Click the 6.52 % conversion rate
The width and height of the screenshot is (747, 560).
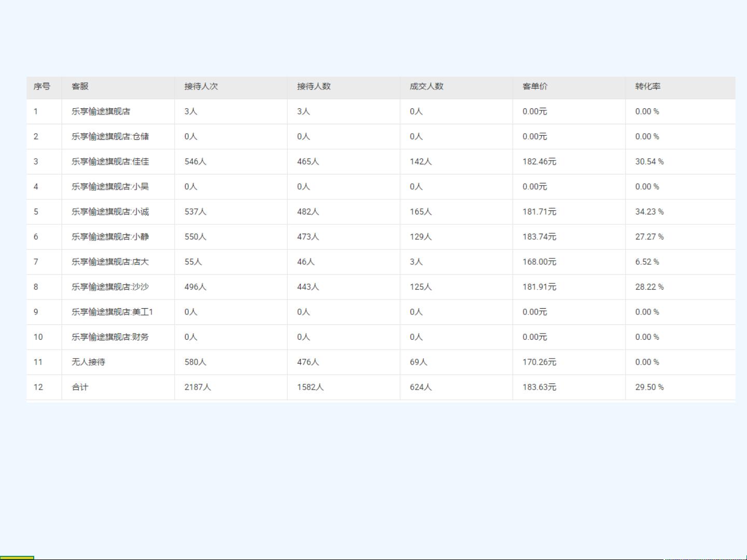coord(647,262)
